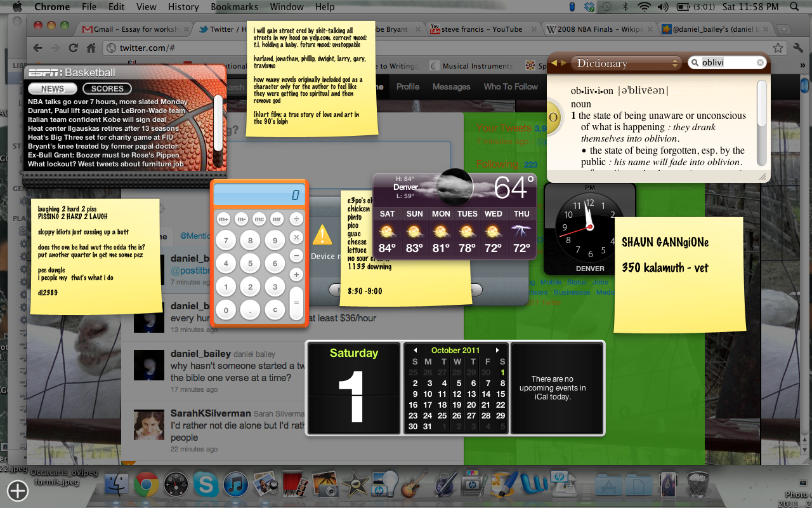Open Chrome's wrench settings menu
The height and width of the screenshot is (508, 812).
point(797,48)
